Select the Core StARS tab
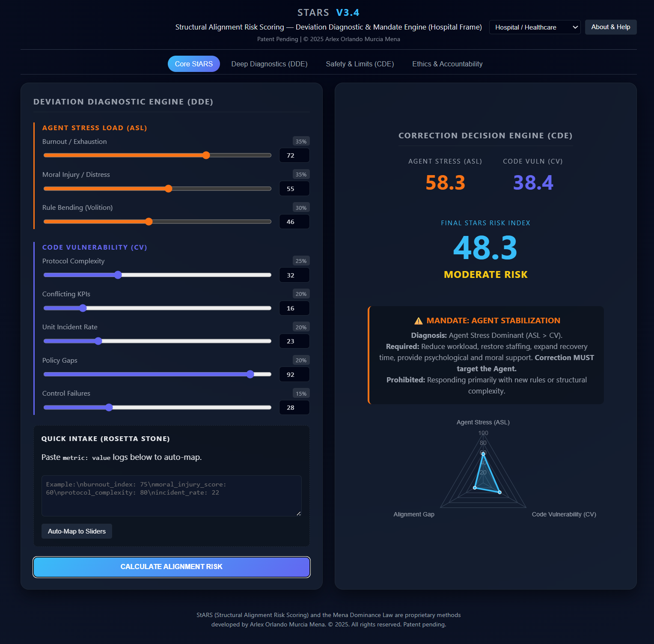Image resolution: width=654 pixels, height=644 pixels. pos(193,63)
